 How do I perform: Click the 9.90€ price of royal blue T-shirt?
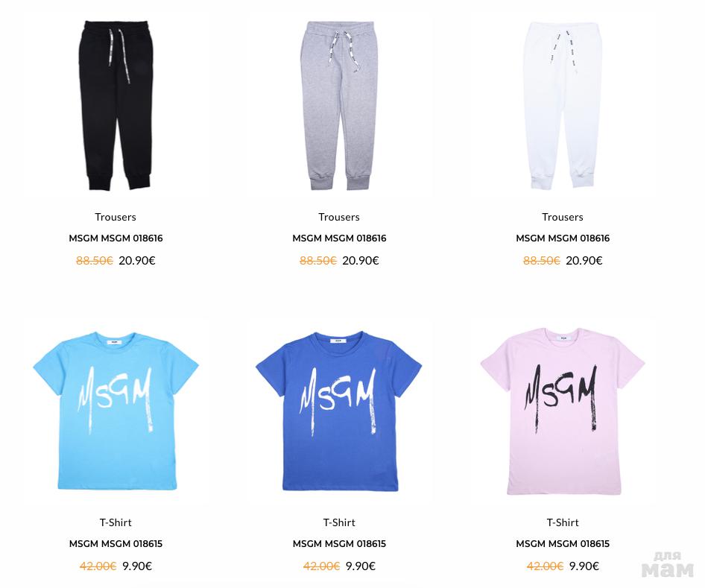pos(361,566)
